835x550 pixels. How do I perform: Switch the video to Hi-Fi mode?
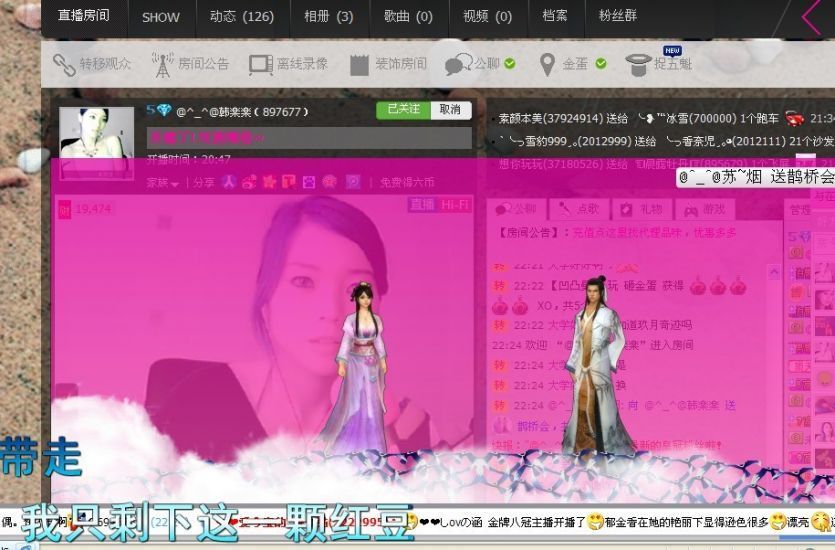point(454,205)
